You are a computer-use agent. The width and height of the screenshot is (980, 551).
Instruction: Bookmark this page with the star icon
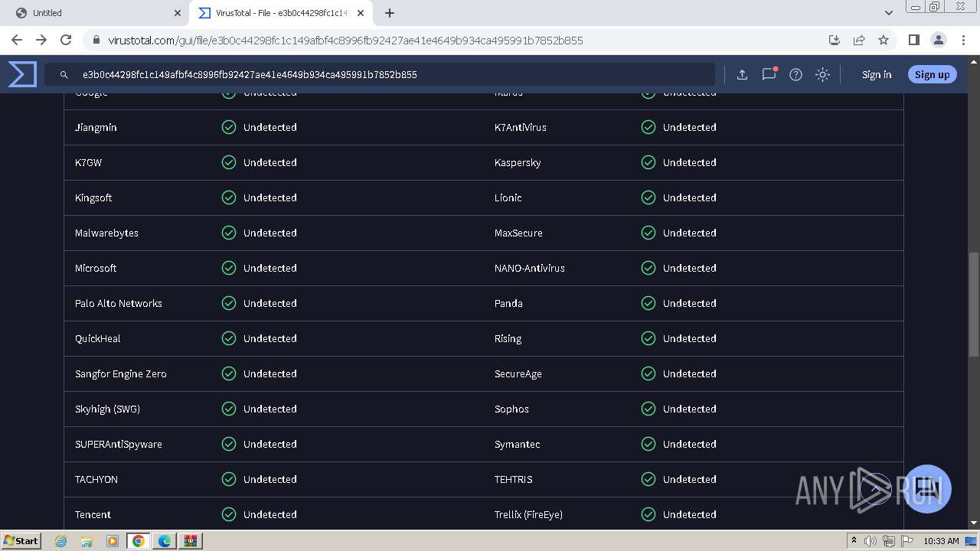pos(884,40)
